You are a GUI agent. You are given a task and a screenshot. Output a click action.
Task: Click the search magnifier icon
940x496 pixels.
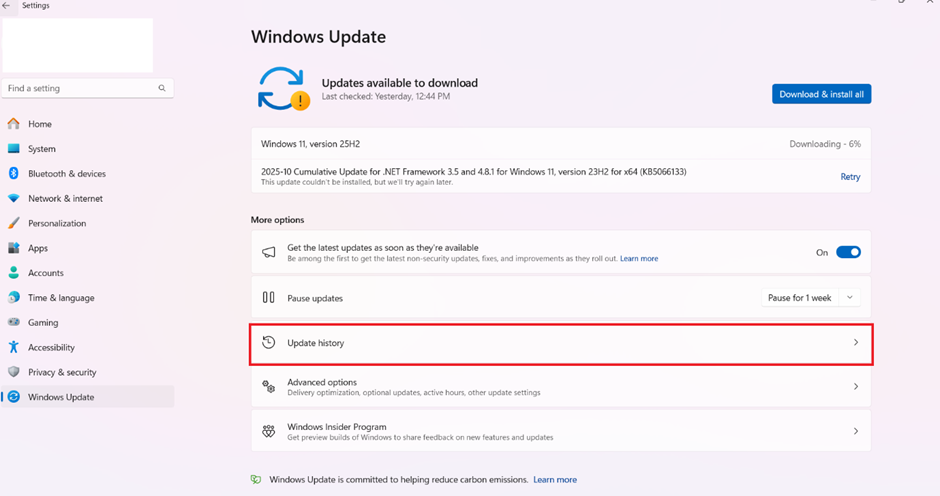[162, 88]
